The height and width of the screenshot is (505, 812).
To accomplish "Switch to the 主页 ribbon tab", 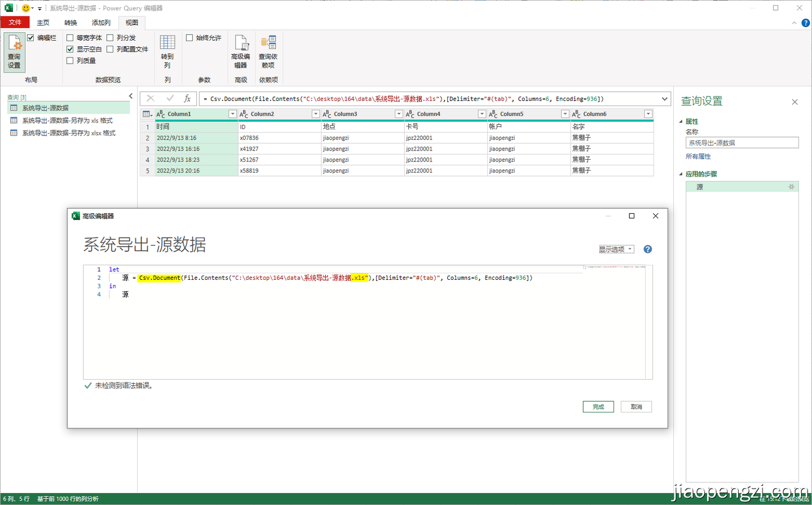I will coord(43,23).
